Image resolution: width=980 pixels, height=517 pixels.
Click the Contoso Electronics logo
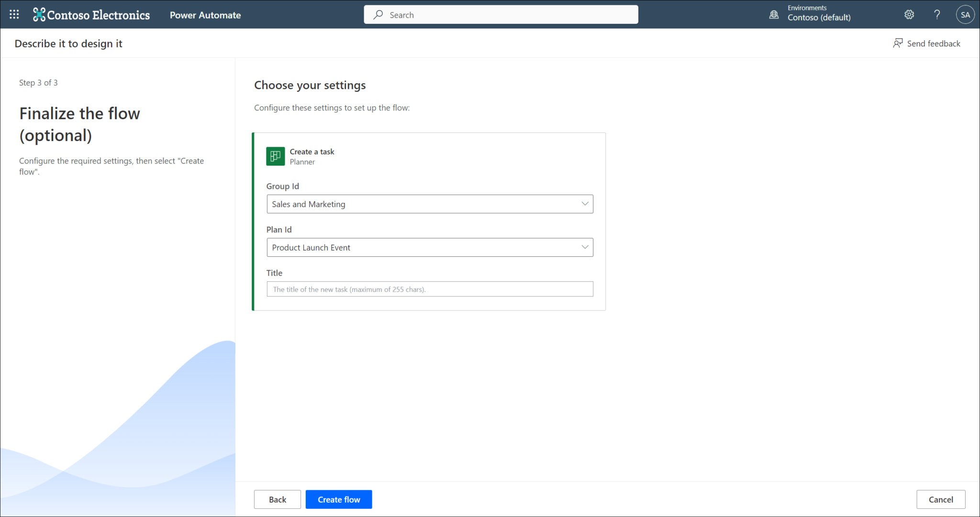pos(91,15)
